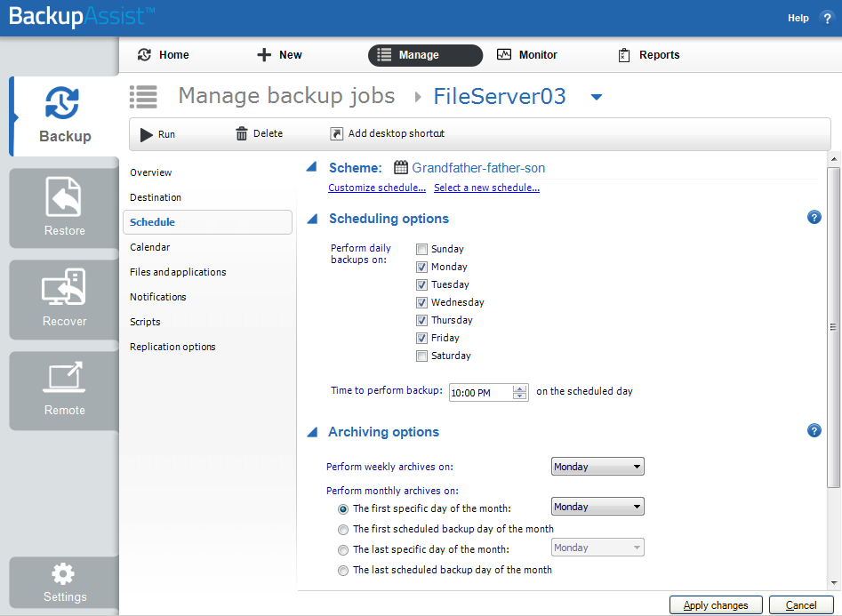842x616 pixels.
Task: Select last scheduled backup day of month
Action: (x=342, y=571)
